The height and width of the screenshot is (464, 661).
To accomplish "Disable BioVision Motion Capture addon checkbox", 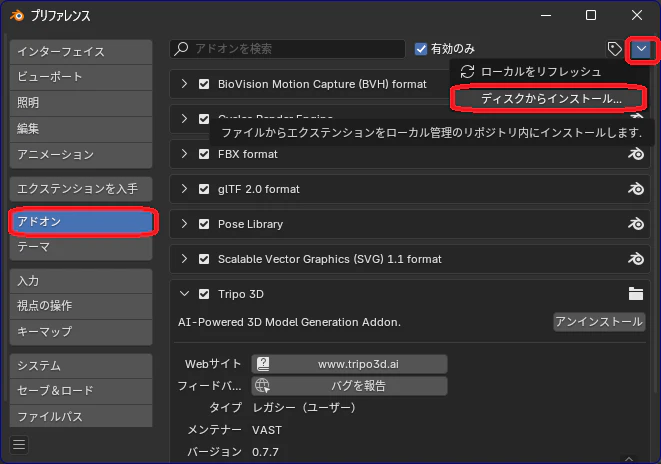I will coord(204,84).
